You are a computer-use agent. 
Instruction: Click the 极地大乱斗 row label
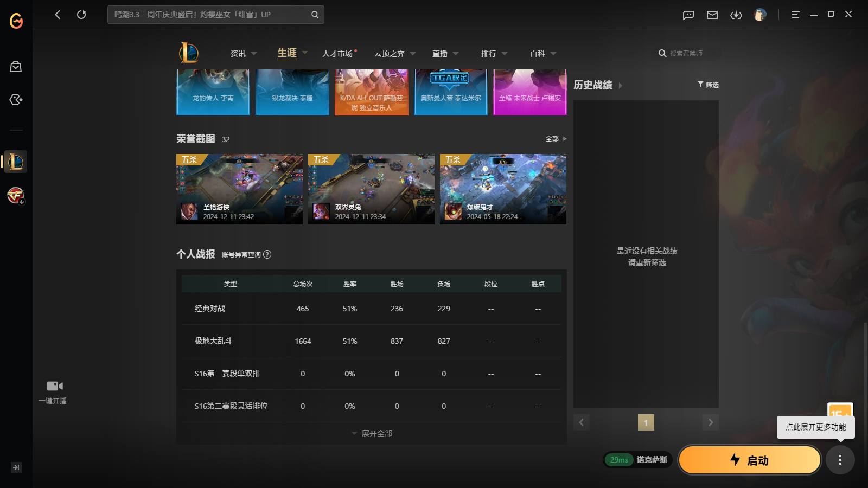coord(213,341)
